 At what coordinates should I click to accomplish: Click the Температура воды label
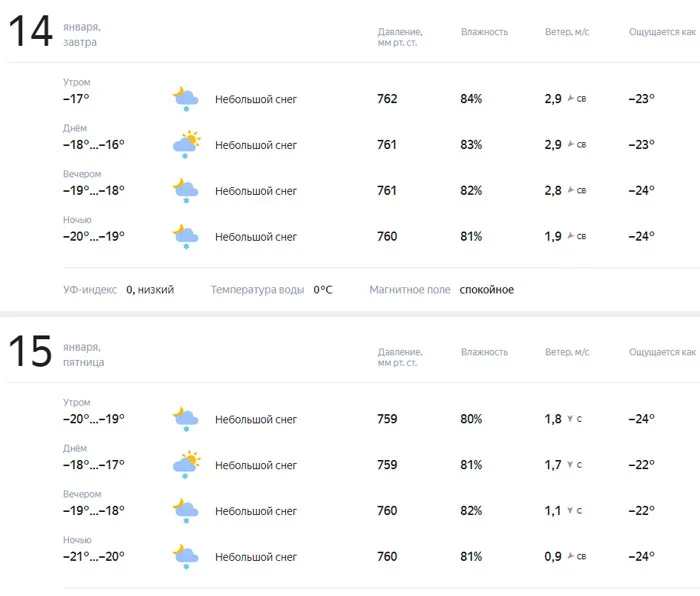coord(257,290)
